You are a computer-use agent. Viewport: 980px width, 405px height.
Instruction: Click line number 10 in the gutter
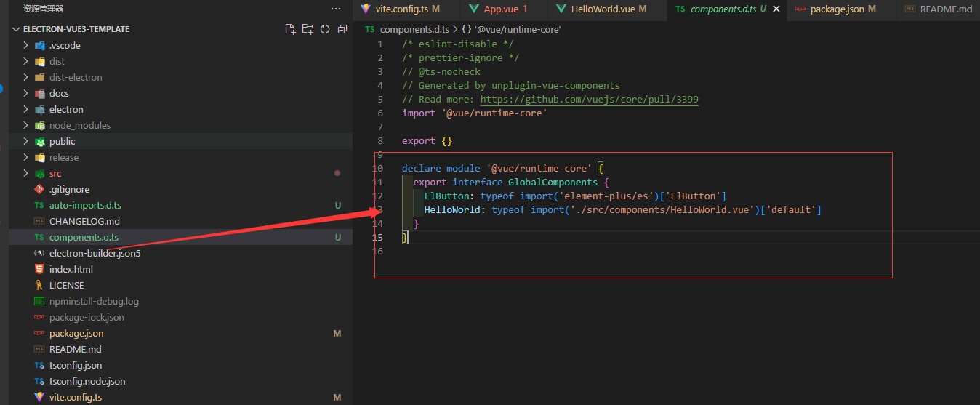377,168
